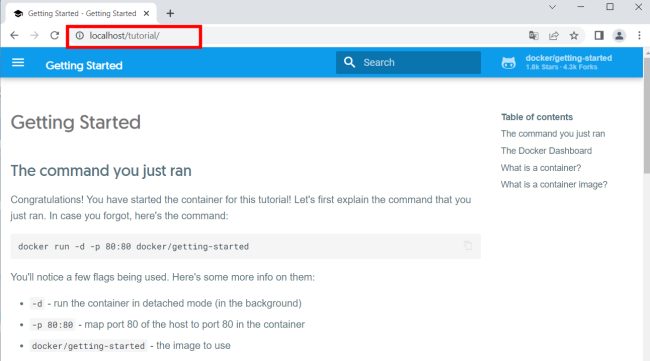Viewport: 650px width, 361px height.
Task: Open the user profile avatar
Action: tap(619, 36)
